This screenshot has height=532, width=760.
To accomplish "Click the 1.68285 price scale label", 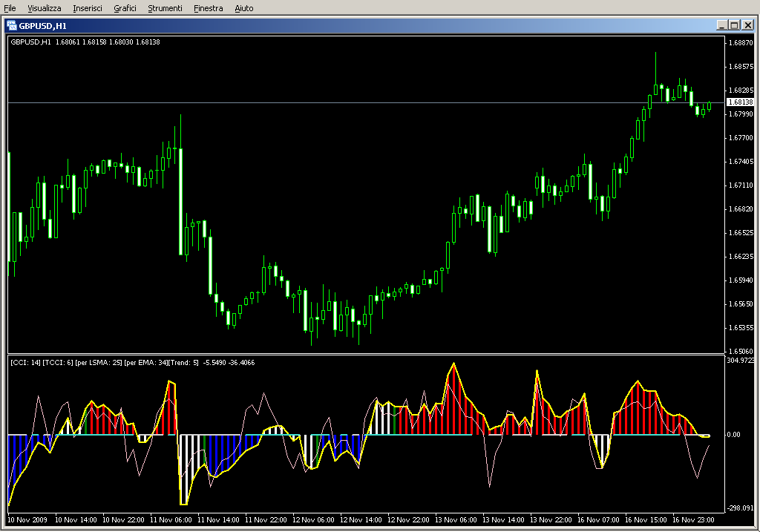I will click(741, 90).
